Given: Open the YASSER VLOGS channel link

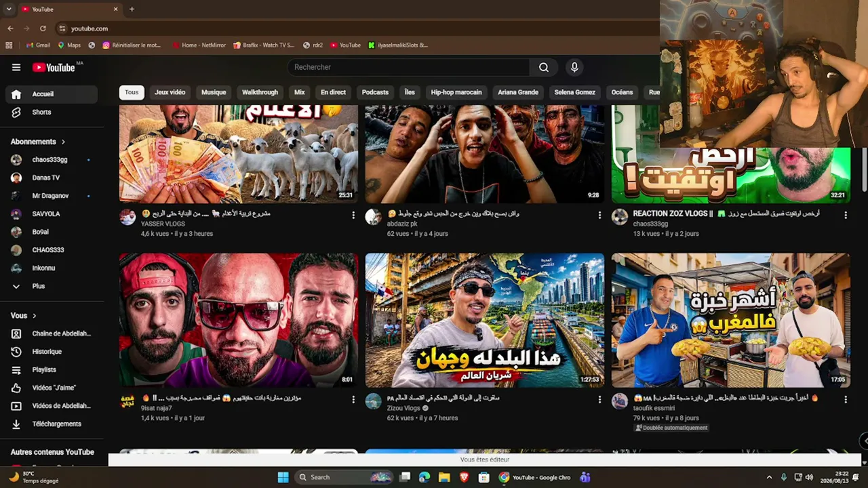Looking at the screenshot, I should coord(163,224).
